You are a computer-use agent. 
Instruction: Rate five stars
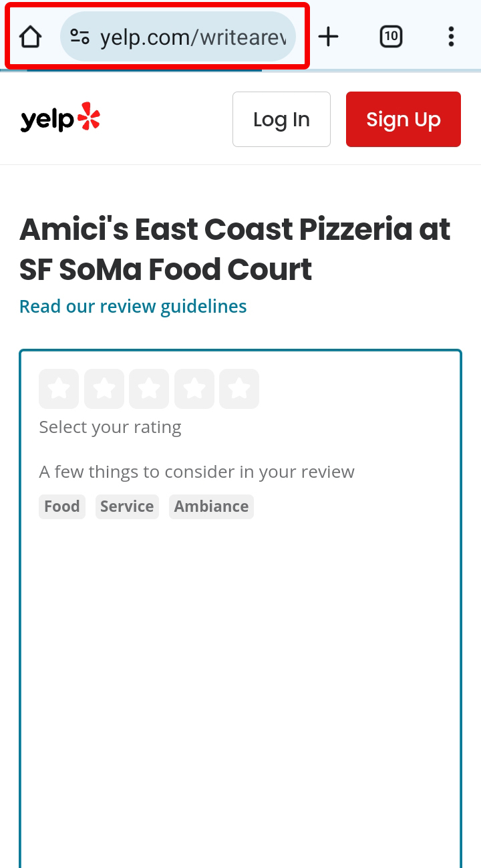[x=239, y=389]
